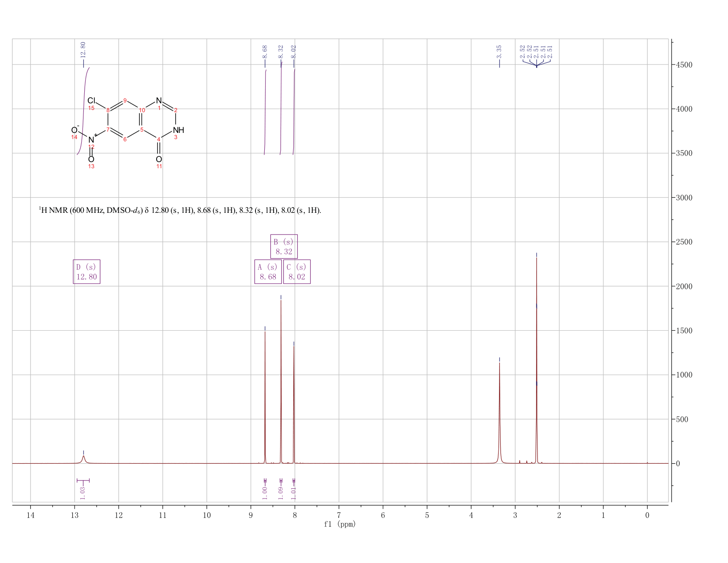
Task: Click the nitro N+ atom numbered 12
Action: [x=91, y=140]
